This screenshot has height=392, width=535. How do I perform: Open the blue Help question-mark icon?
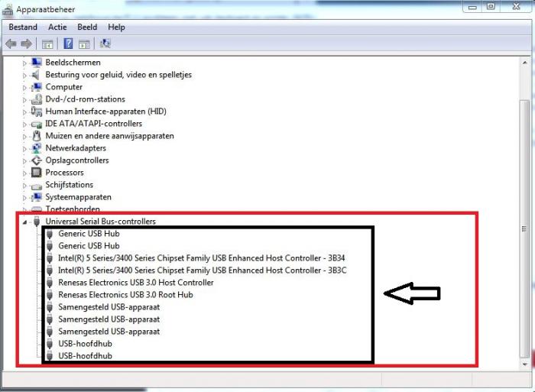pyautogui.click(x=68, y=44)
